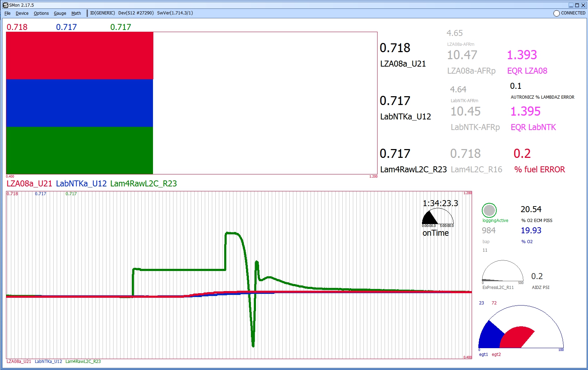Click the AUTRONICZ % LAMBDAZ ERROR value
This screenshot has height=370, width=588.
pyautogui.click(x=515, y=86)
